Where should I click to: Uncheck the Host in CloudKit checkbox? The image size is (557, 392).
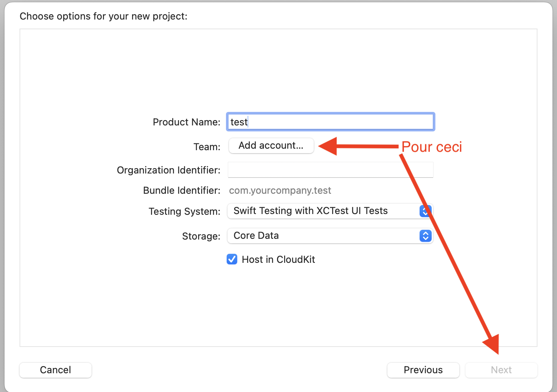pyautogui.click(x=232, y=259)
